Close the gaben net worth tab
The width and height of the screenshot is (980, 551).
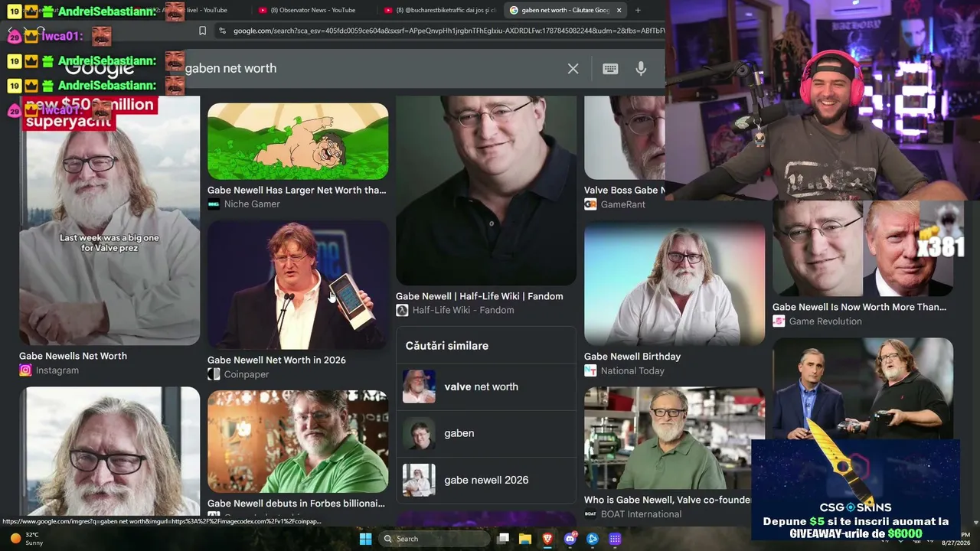[x=619, y=10]
